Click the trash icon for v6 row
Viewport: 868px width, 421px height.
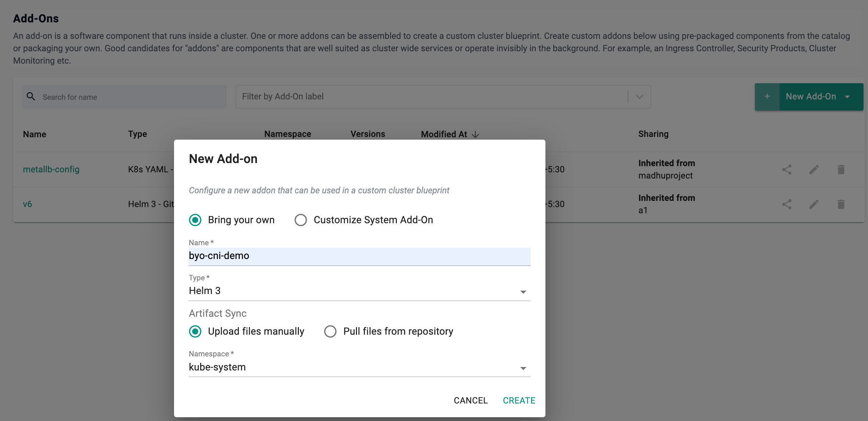coord(841,204)
